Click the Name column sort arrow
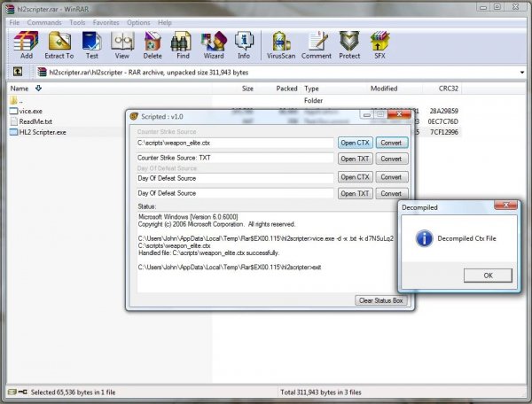The image size is (532, 404). coord(38,88)
